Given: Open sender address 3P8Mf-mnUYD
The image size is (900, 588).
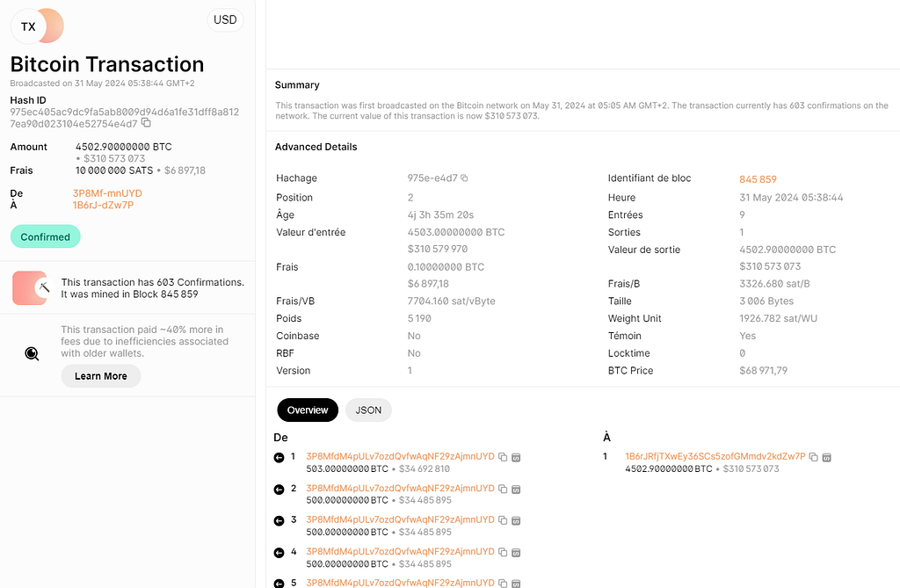Looking at the screenshot, I should coord(107,193).
